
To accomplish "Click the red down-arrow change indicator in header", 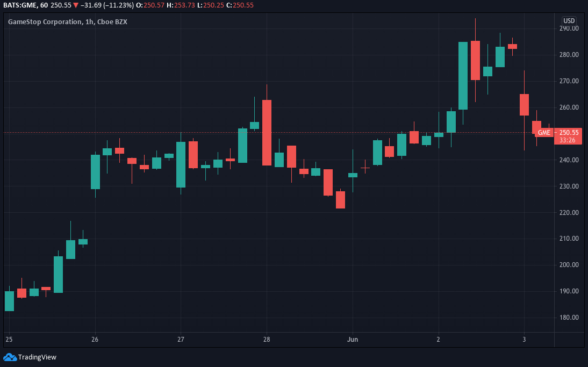I will pos(76,5).
